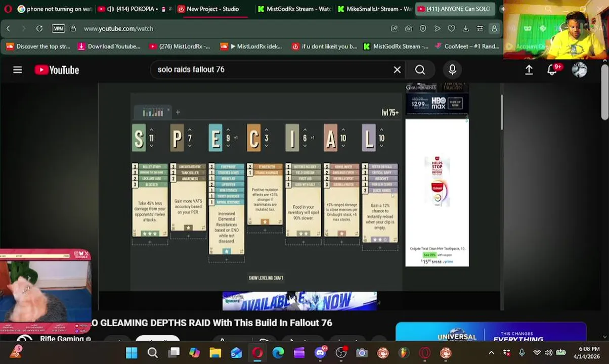Open FL Studio from the taskbar

404,353
